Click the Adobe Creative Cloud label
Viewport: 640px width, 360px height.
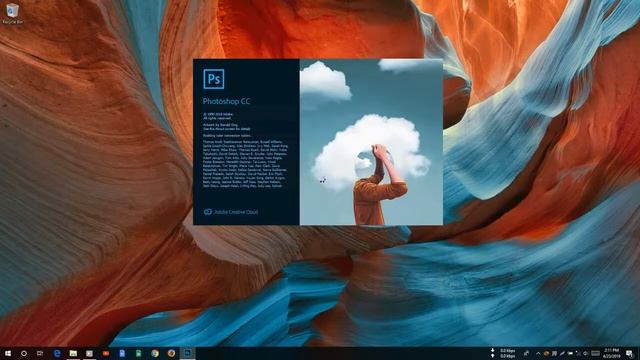tap(236, 212)
